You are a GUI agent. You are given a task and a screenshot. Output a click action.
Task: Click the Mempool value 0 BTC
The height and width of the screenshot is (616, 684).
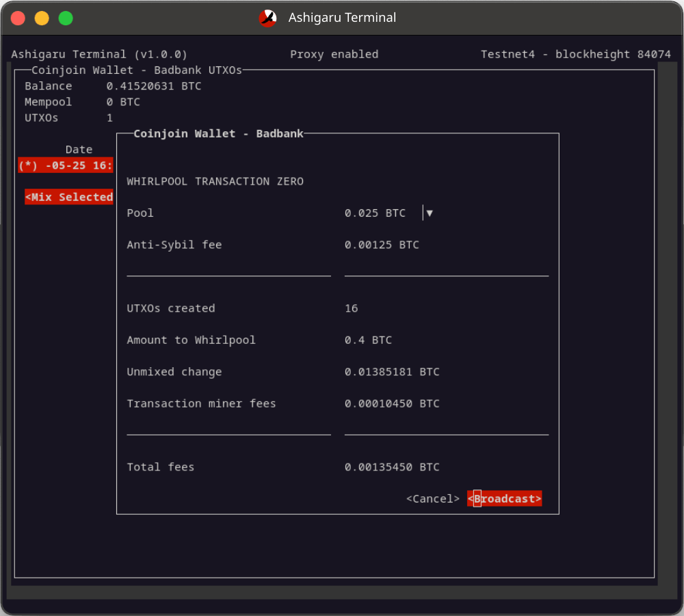pyautogui.click(x=123, y=102)
